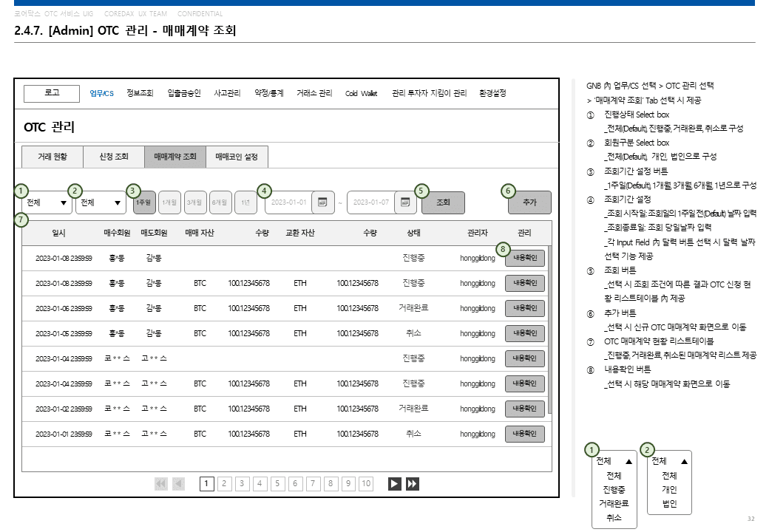The width and height of the screenshot is (769, 532).
Task: Choose 개인 in expanded member list
Action: pyautogui.click(x=669, y=489)
